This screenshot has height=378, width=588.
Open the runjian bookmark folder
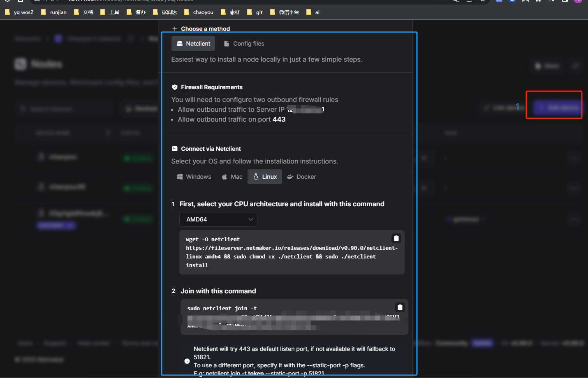coord(54,12)
